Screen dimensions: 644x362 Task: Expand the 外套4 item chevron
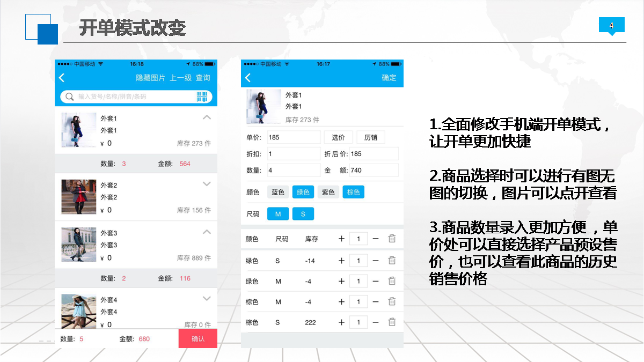click(207, 299)
